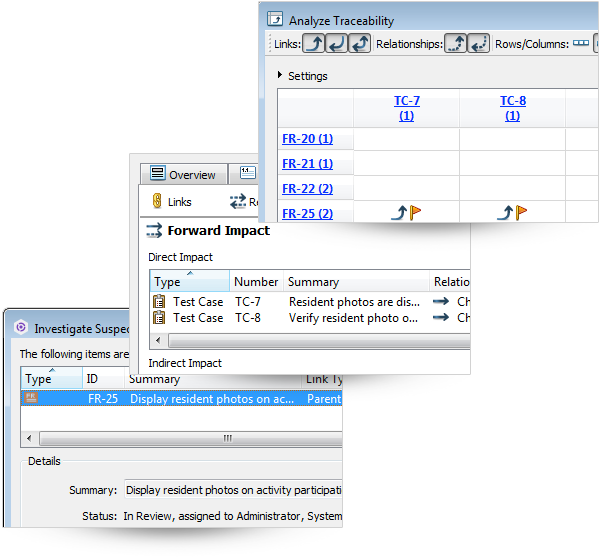Image resolution: width=600 pixels, height=557 pixels.
Task: Click the link arrow in FR-25 / TC-7 cell
Action: click(399, 212)
